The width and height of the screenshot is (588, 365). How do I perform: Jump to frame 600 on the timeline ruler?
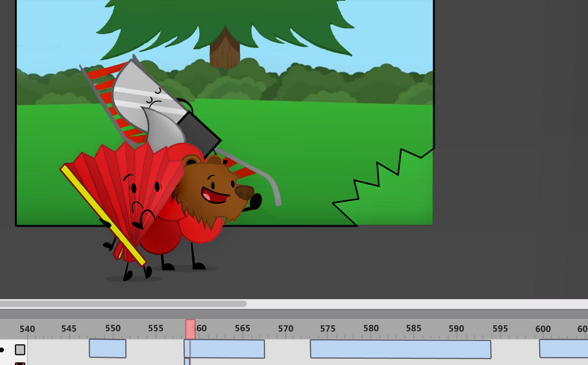(543, 329)
